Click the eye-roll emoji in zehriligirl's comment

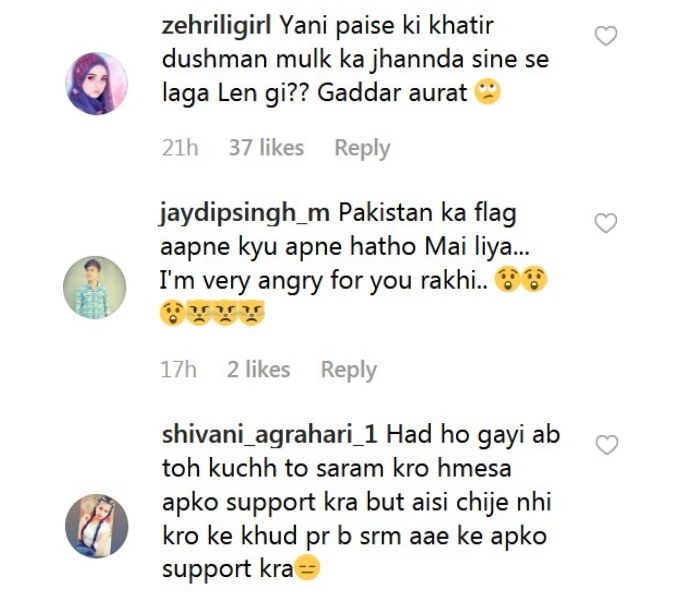[487, 92]
